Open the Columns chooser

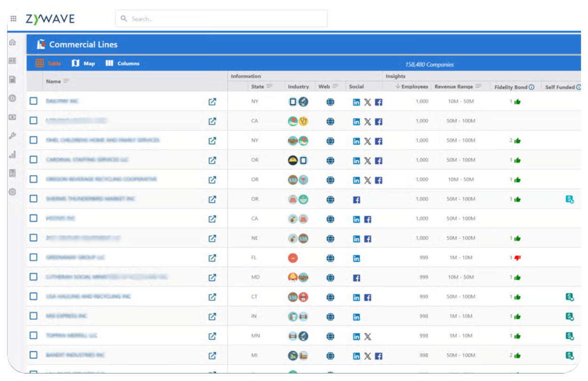pyautogui.click(x=122, y=64)
